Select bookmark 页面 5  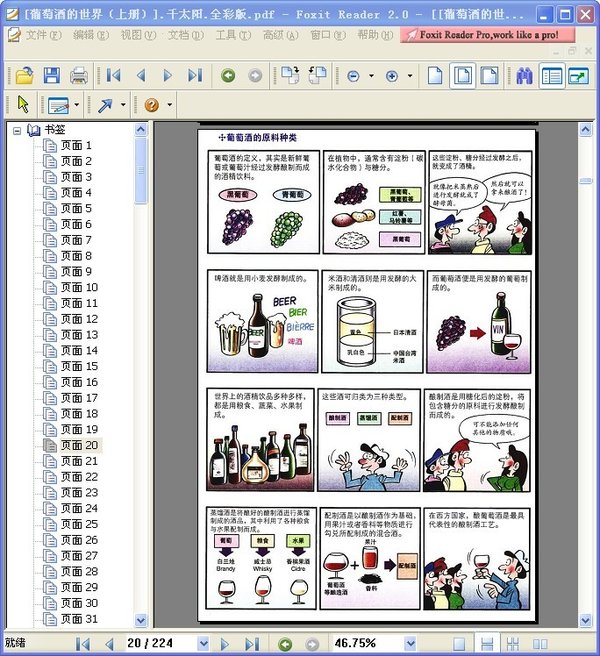76,209
